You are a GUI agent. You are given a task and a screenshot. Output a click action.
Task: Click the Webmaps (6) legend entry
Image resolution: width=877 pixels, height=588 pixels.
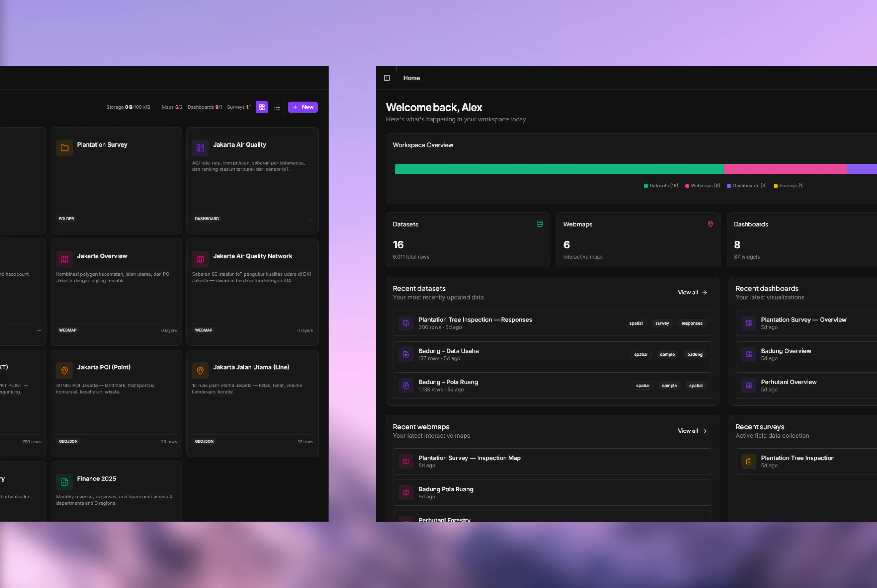[x=703, y=186]
